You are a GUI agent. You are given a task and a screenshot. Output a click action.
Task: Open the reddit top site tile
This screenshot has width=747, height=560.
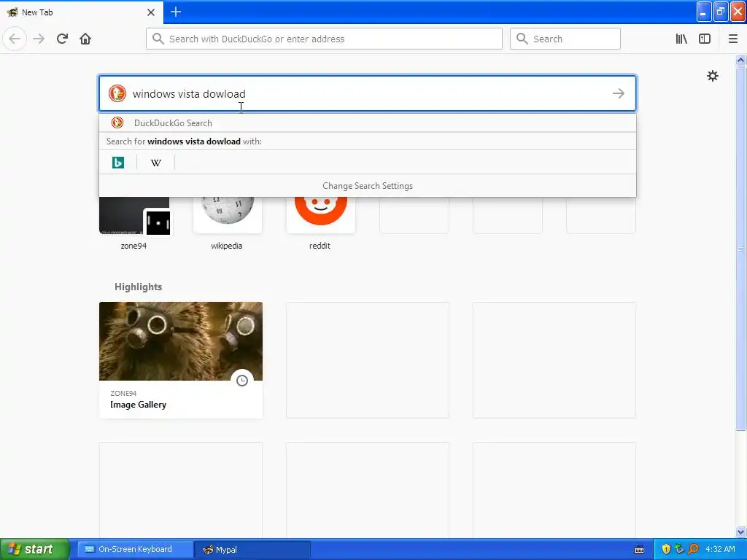320,224
